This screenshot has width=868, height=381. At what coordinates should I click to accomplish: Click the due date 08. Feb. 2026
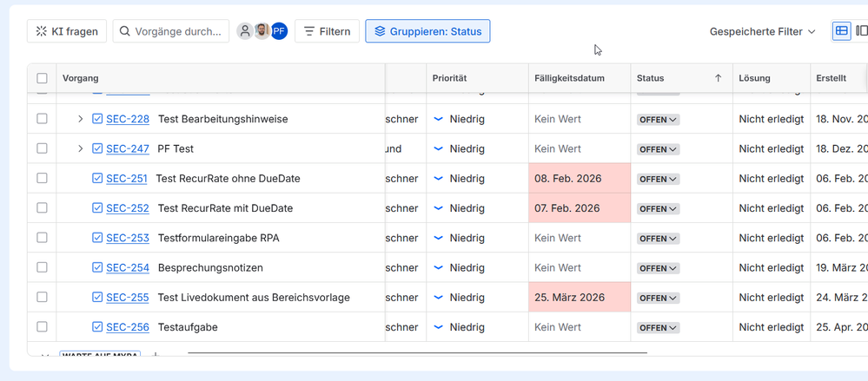click(x=567, y=179)
